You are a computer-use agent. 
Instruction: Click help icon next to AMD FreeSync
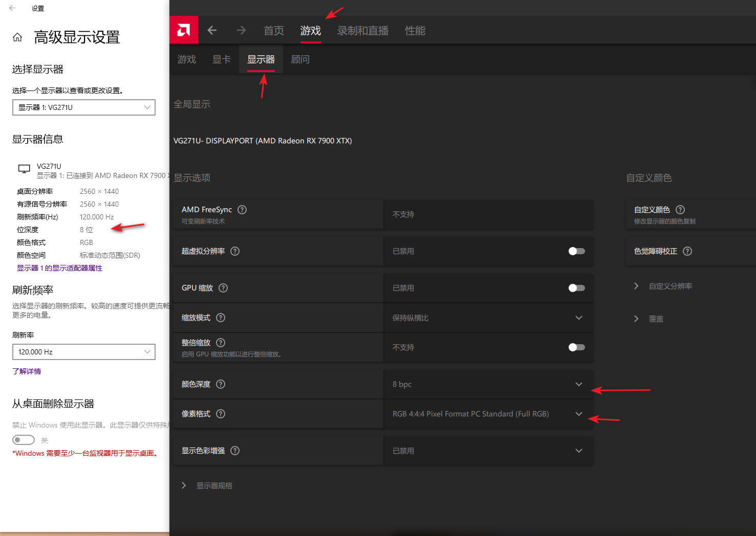coord(242,210)
